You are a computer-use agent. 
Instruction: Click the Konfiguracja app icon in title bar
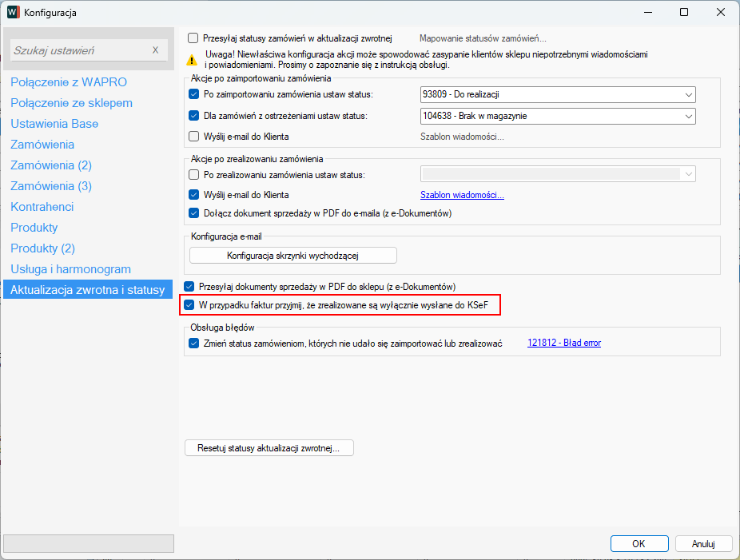click(x=14, y=13)
